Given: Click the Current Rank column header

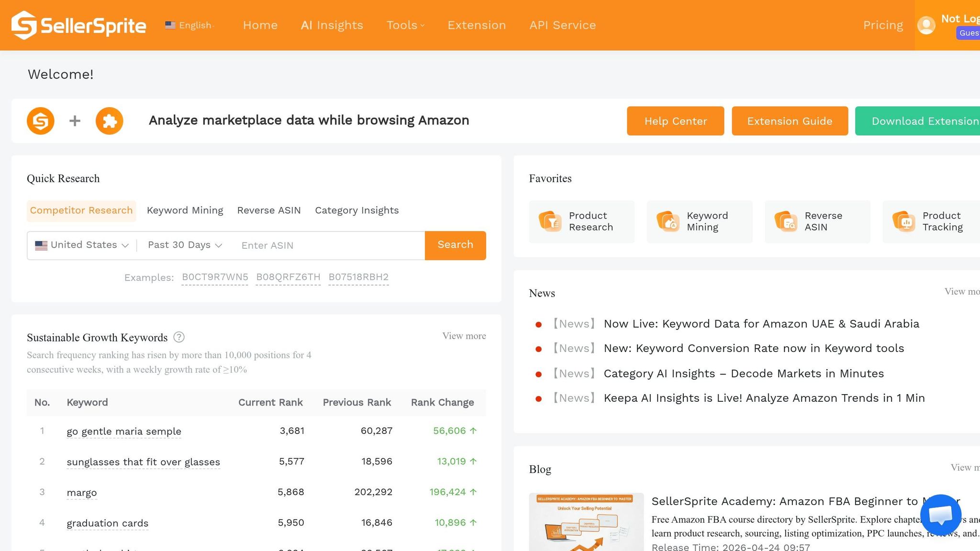Looking at the screenshot, I should click(270, 403).
